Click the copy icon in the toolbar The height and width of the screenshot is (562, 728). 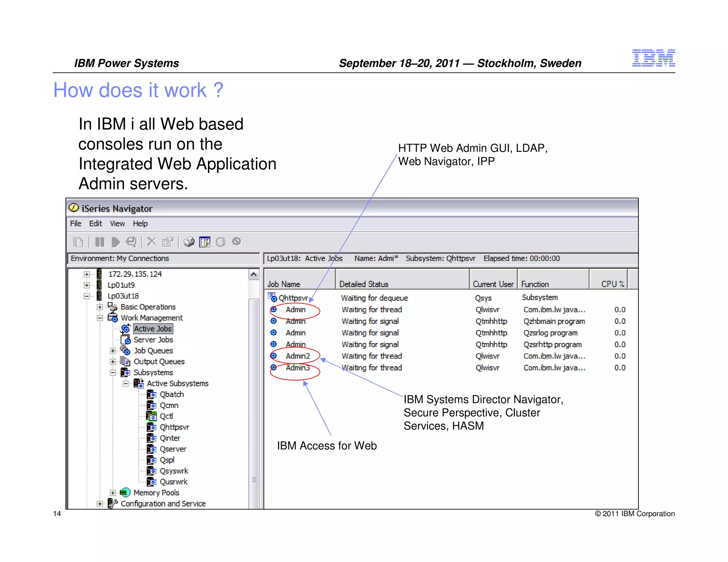point(78,242)
